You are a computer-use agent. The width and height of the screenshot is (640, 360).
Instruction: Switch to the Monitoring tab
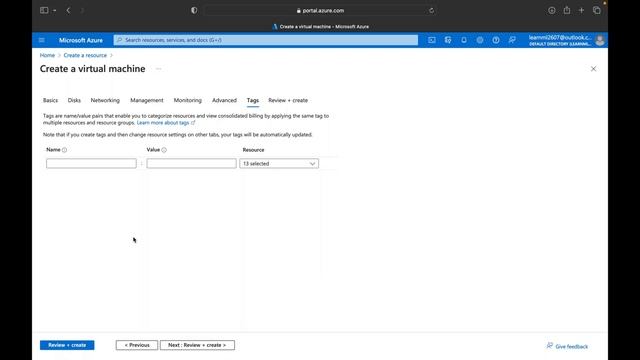(188, 100)
